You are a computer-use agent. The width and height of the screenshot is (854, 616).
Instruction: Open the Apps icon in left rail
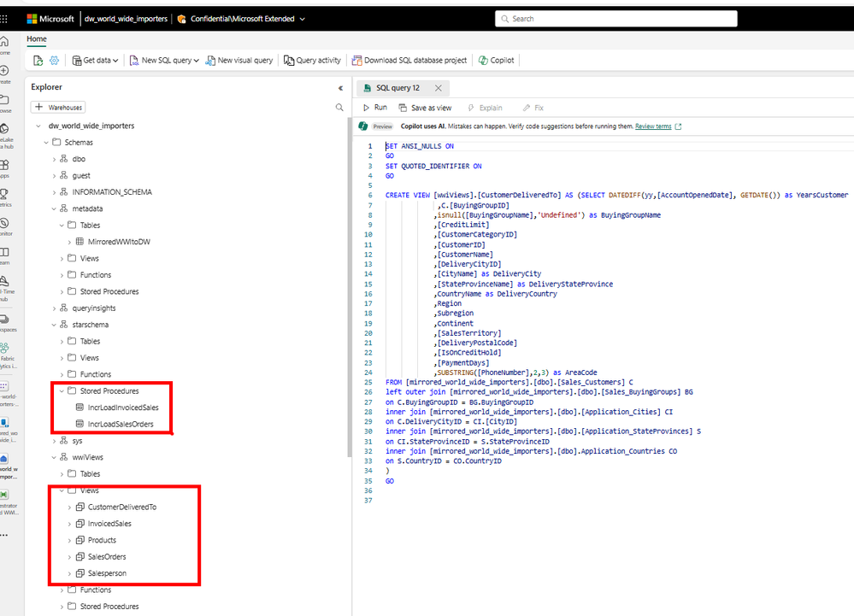4,164
